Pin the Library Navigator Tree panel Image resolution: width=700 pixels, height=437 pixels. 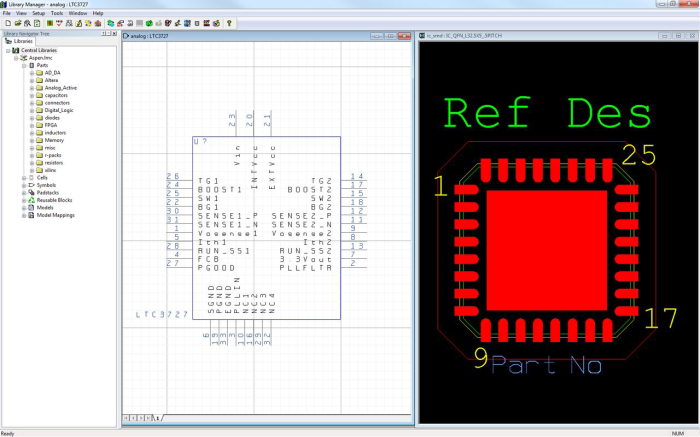pos(104,33)
